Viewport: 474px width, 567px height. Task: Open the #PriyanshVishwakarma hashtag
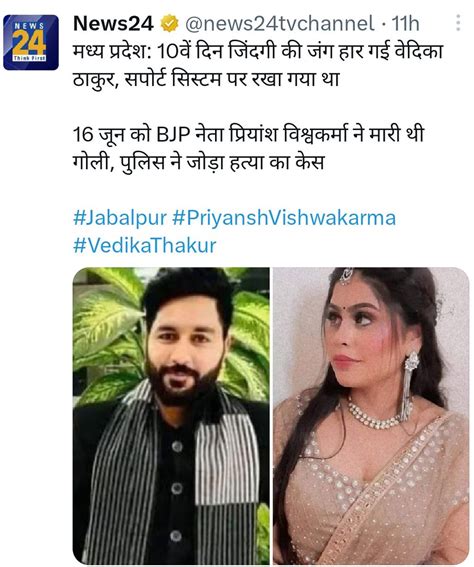tap(284, 218)
